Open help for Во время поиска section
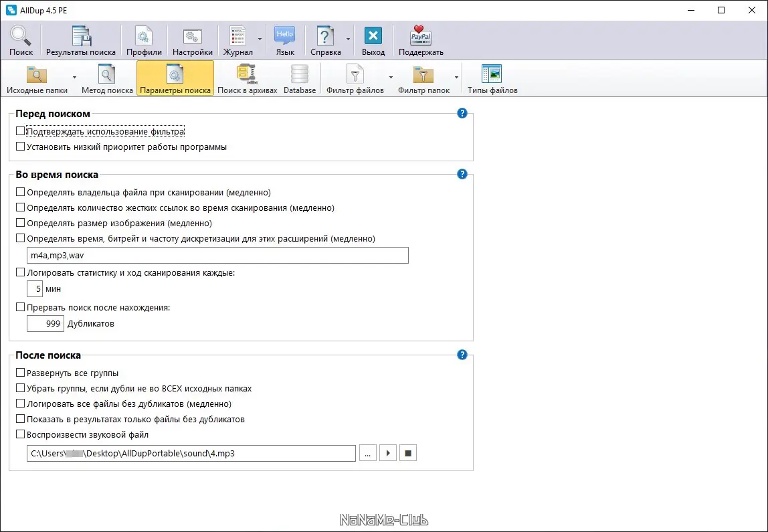This screenshot has height=532, width=768. coord(462,175)
